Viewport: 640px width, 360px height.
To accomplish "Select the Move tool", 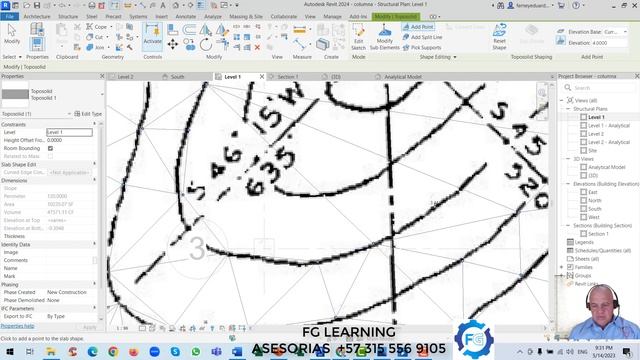I will [x=173, y=44].
